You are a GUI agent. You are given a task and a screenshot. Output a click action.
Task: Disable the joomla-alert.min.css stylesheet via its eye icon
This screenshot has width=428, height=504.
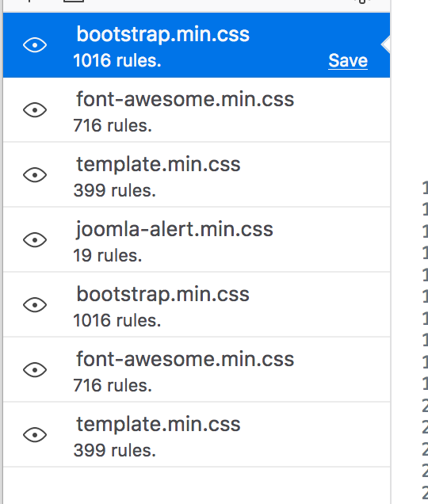35,240
